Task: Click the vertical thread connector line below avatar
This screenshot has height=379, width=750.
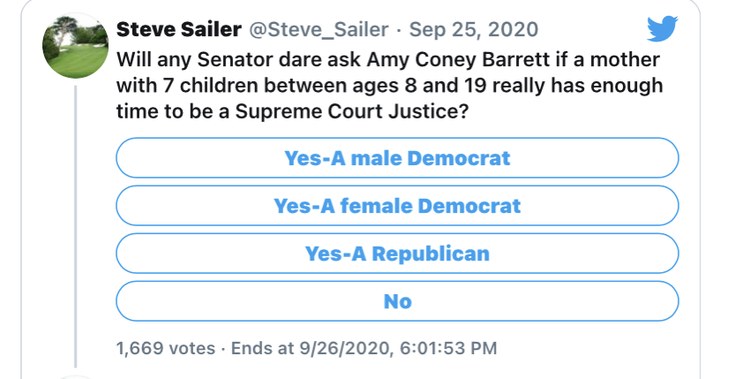Action: tap(76, 226)
